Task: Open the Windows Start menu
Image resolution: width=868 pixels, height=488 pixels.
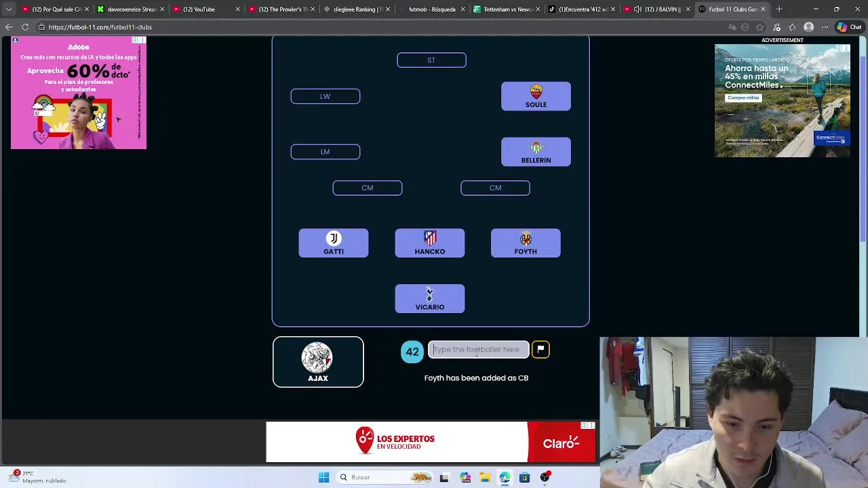Action: (x=323, y=477)
